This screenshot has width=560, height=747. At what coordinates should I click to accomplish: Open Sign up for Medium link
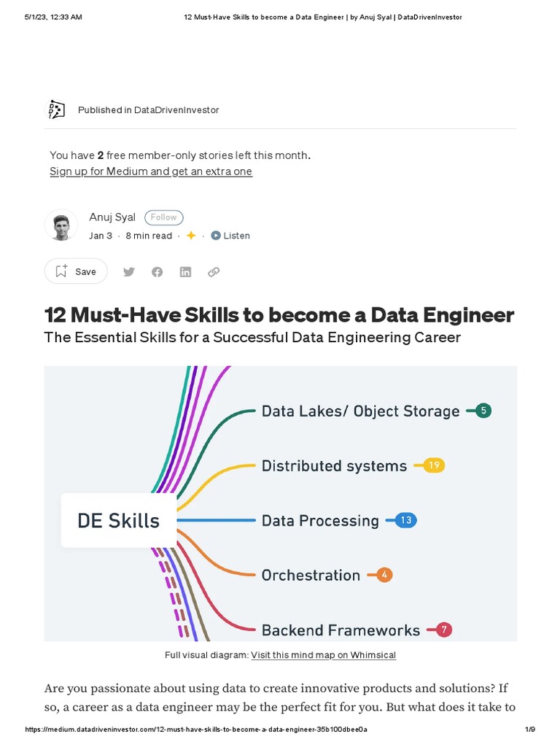click(151, 171)
